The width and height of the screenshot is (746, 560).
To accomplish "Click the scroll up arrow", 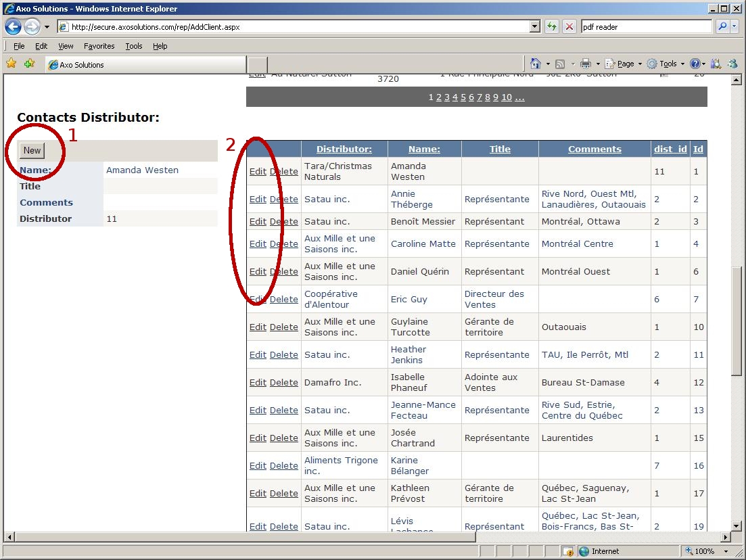I will pyautogui.click(x=736, y=79).
